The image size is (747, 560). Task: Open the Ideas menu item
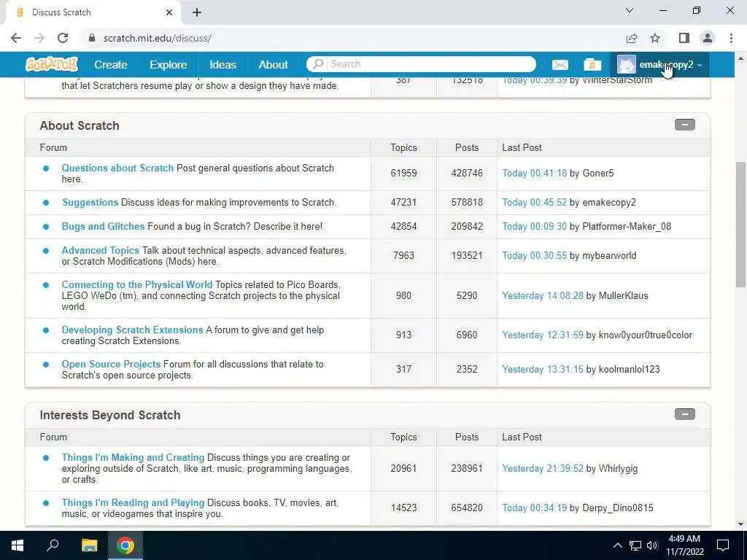click(x=223, y=65)
